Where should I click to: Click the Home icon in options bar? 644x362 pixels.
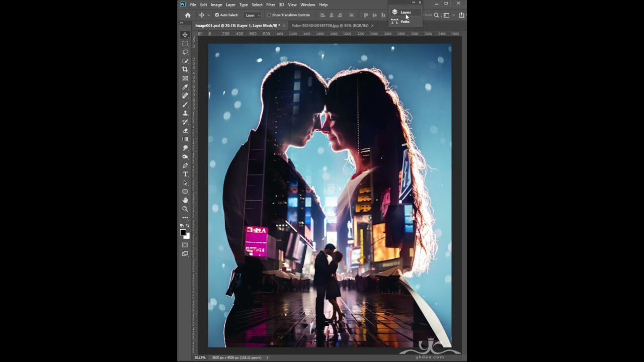point(188,15)
